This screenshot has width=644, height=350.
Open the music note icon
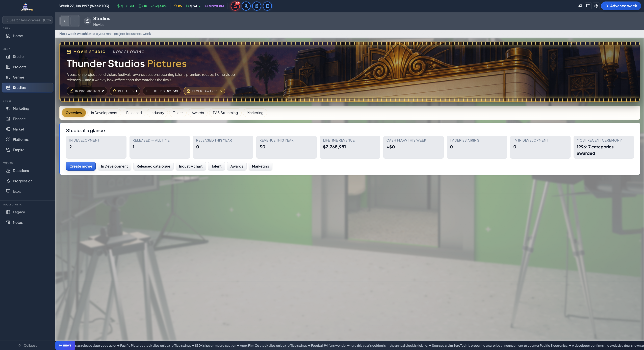tap(580, 6)
